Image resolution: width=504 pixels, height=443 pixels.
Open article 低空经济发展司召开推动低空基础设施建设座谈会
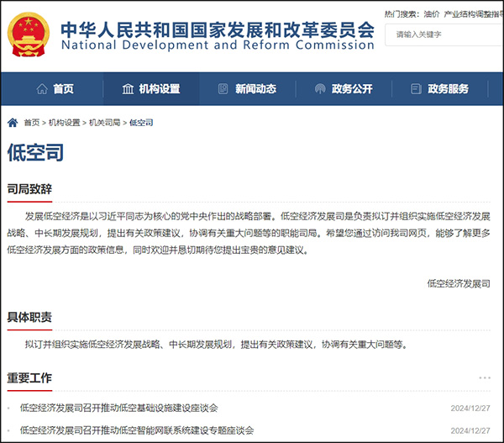pos(119,408)
